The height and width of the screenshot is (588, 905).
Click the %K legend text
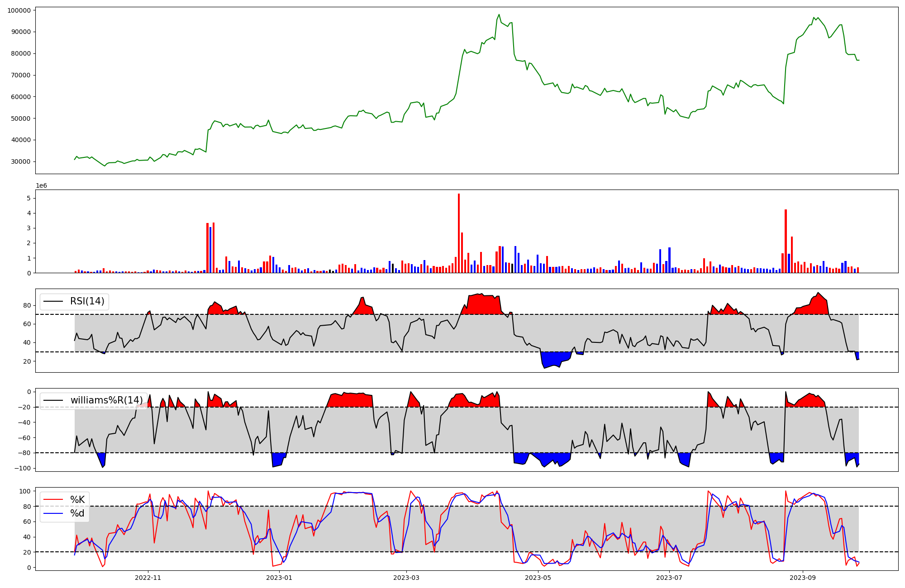[77, 499]
